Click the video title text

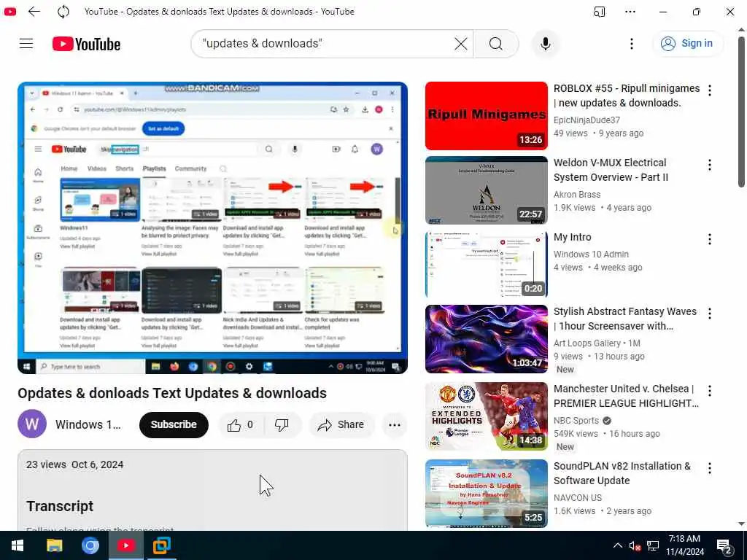point(172,393)
